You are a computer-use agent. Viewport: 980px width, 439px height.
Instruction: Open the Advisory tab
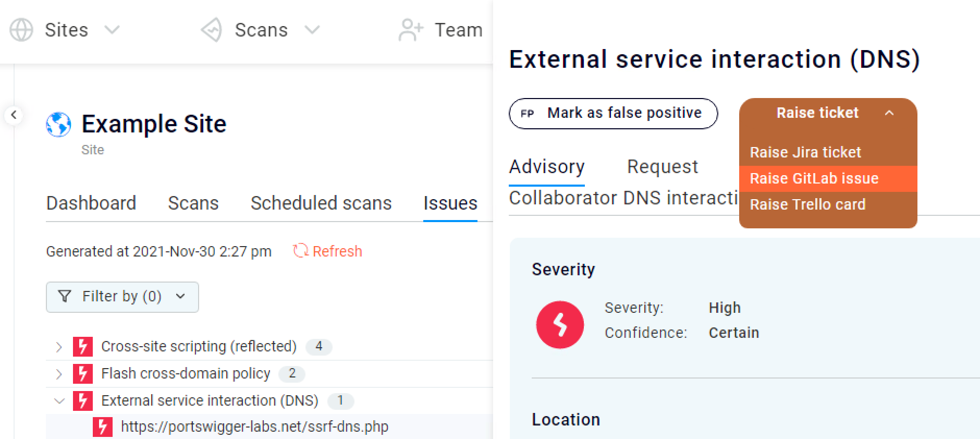click(547, 167)
